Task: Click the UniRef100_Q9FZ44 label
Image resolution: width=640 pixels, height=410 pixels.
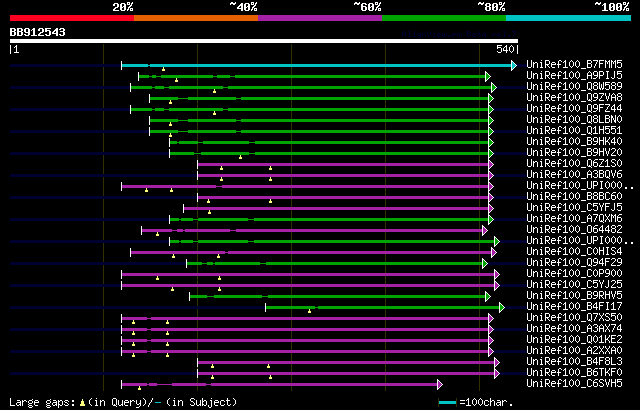Action: point(574,109)
